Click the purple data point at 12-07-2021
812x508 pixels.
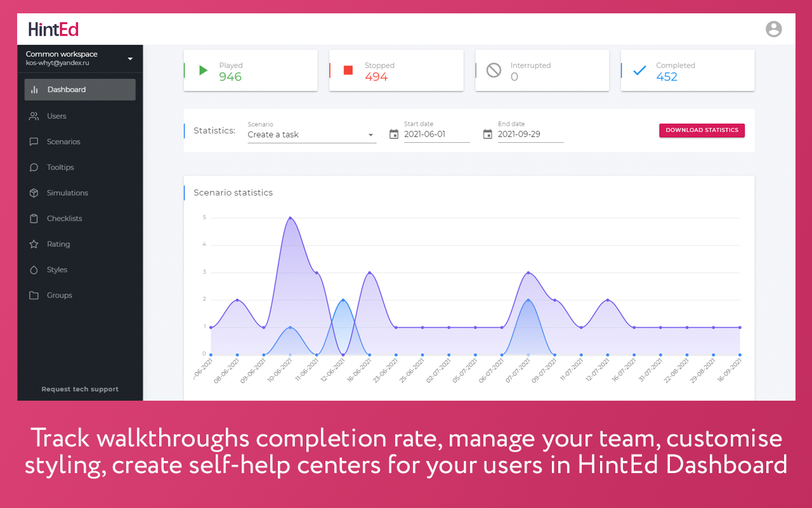pyautogui.click(x=608, y=300)
